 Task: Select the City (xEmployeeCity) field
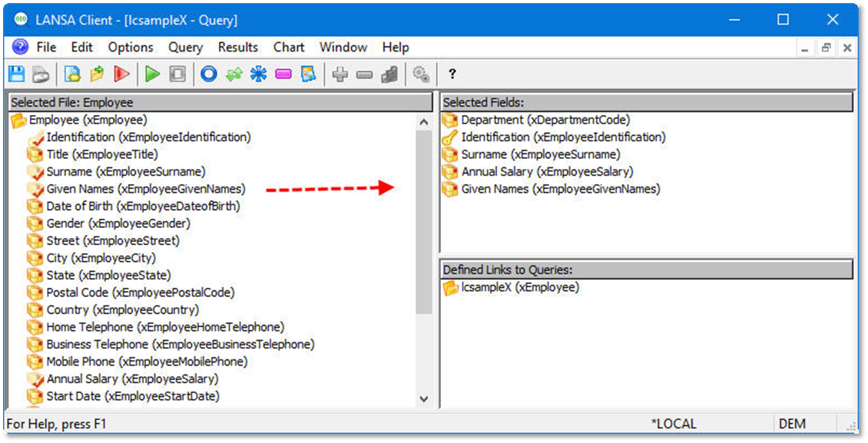coord(91,258)
